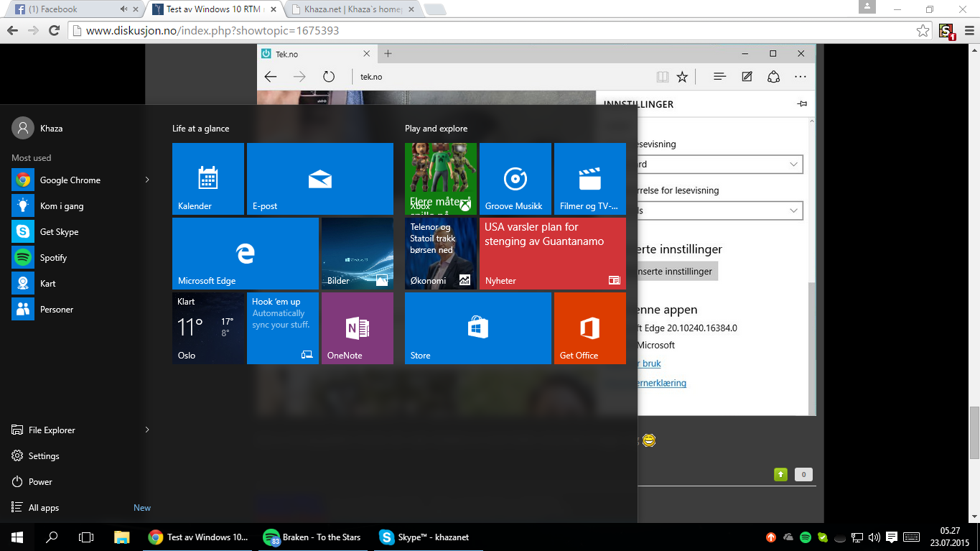Pin the INNSTILLINGER settings pane
This screenshot has height=551, width=980.
point(802,104)
